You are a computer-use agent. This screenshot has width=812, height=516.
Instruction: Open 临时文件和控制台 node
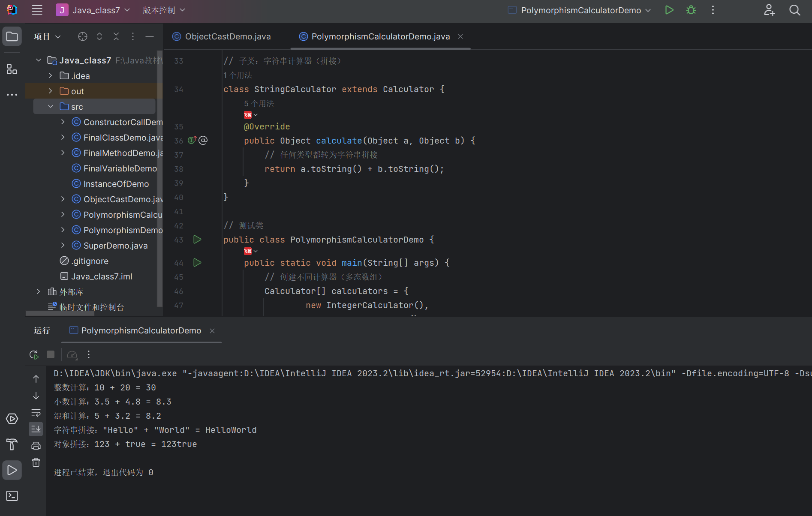[x=92, y=307]
